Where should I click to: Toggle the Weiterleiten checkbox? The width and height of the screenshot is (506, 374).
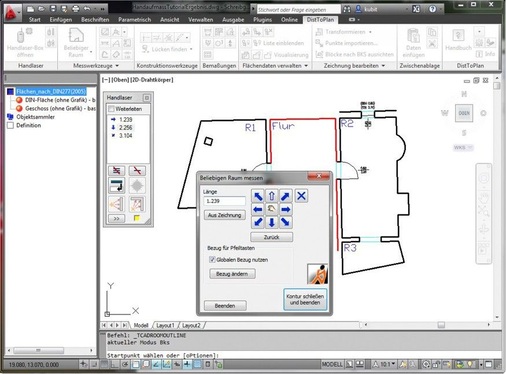coord(112,109)
